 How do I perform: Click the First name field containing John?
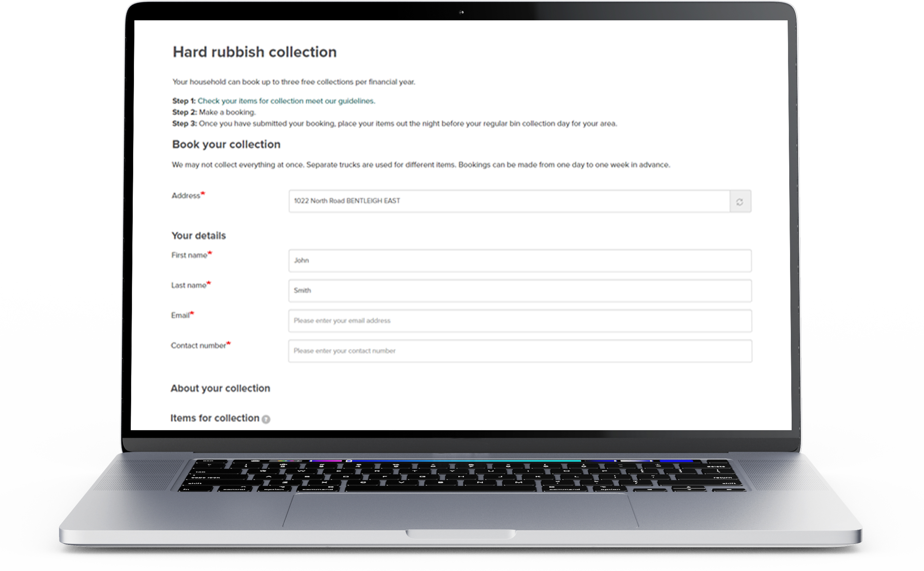520,261
